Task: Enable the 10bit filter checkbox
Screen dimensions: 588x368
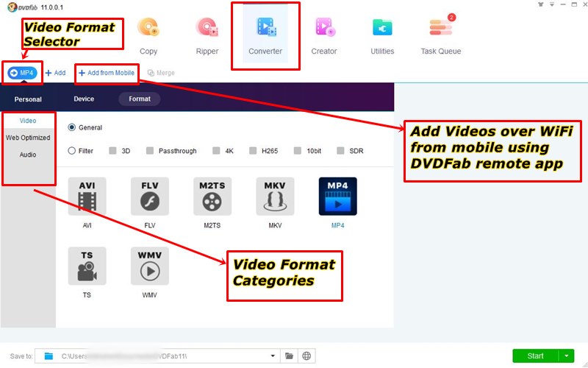Action: point(298,151)
